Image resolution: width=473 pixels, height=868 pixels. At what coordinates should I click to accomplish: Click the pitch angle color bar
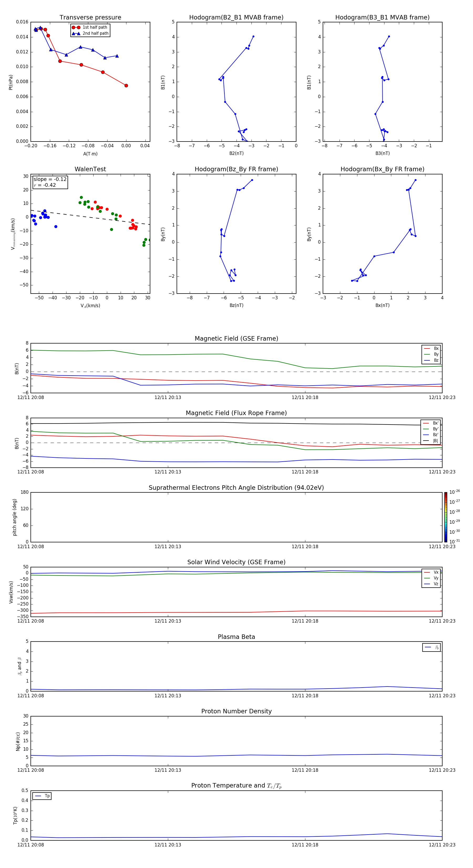pyautogui.click(x=446, y=517)
